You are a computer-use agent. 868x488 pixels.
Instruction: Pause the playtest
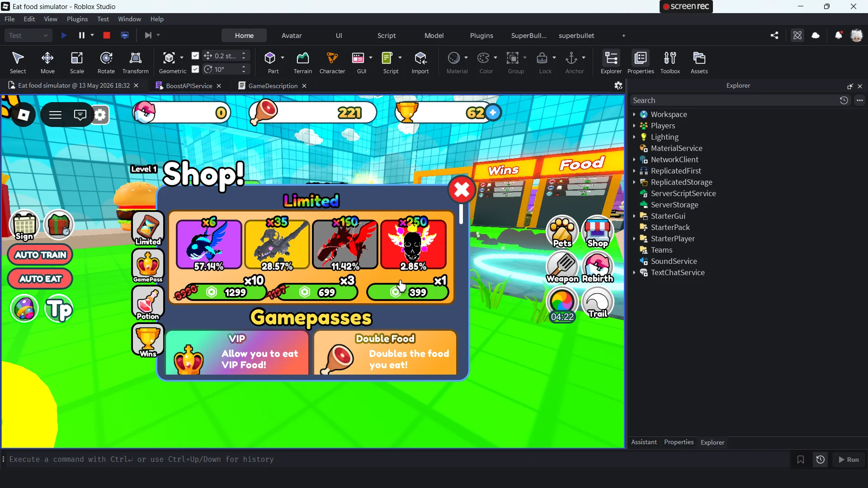pyautogui.click(x=82, y=35)
